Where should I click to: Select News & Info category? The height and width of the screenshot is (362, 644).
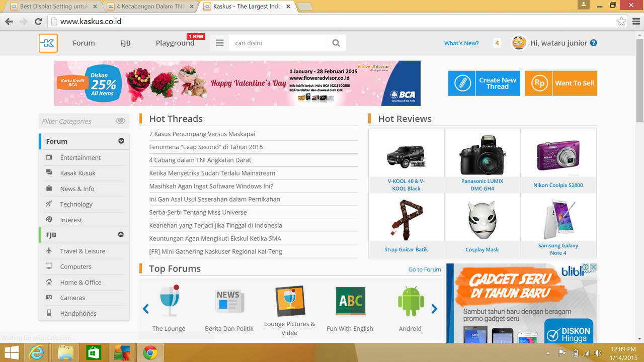click(x=77, y=189)
